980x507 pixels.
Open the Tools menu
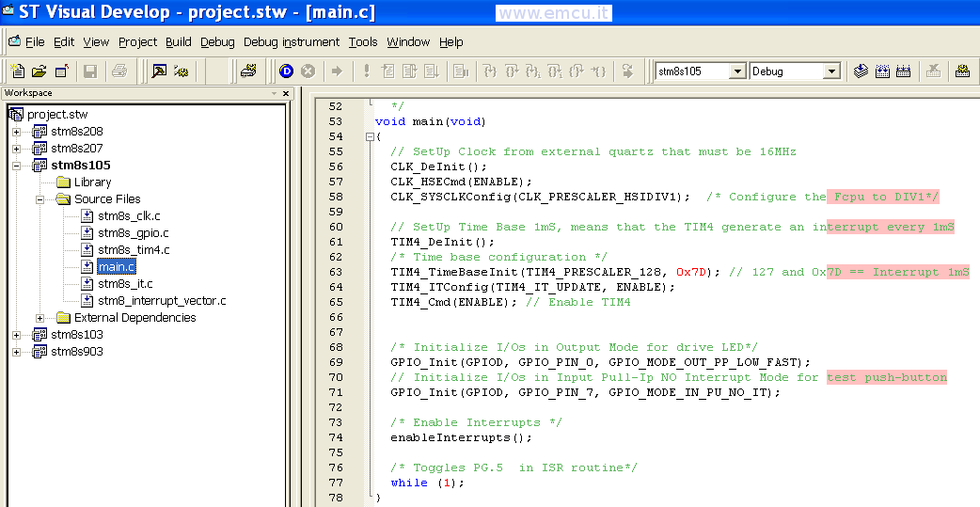[363, 42]
